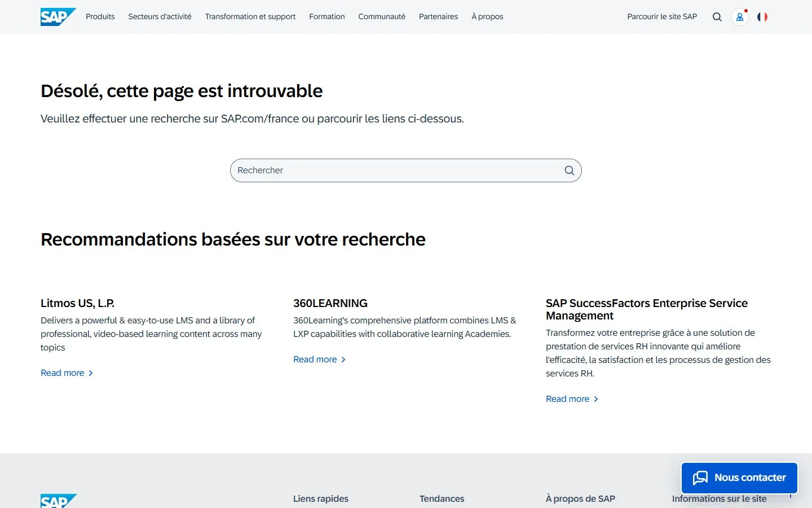Click the SAP logo in the footer
Image resolution: width=812 pixels, height=508 pixels.
pyautogui.click(x=59, y=501)
